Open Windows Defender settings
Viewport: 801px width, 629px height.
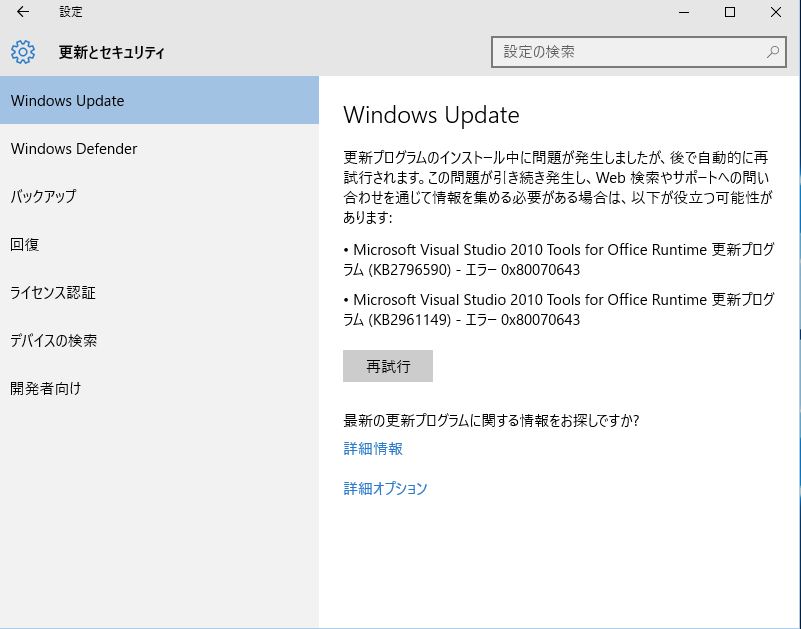tap(159, 148)
